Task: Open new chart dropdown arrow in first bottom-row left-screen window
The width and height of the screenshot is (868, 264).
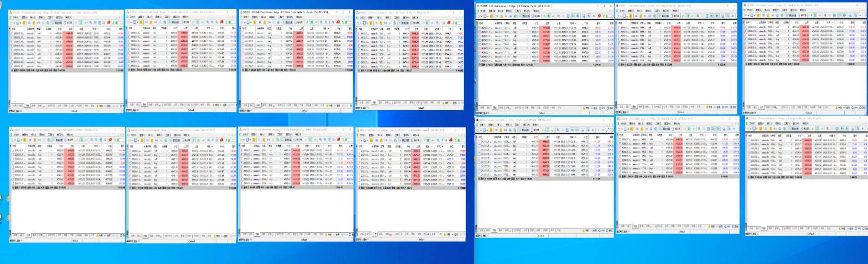Action: pos(15,140)
